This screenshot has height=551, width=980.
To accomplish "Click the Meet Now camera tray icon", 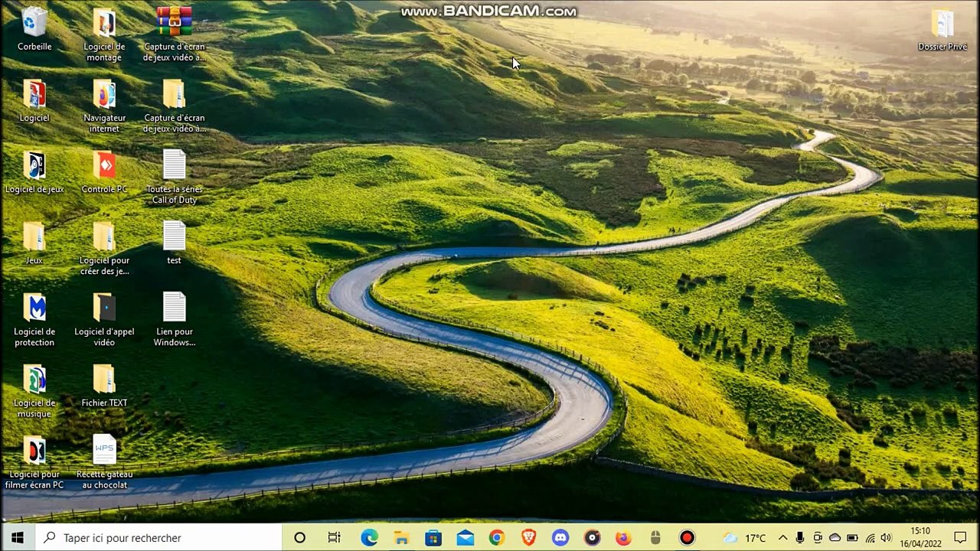I will tap(818, 538).
